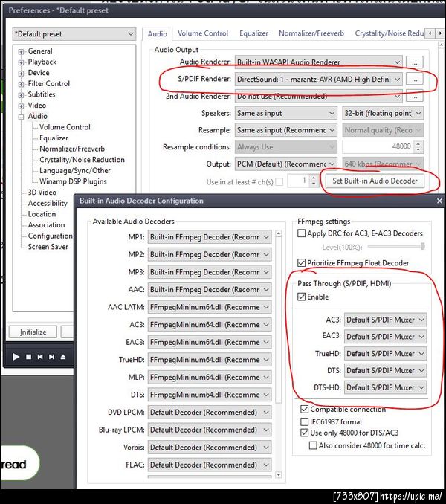Image resolution: width=446 pixels, height=504 pixels.
Task: Toggle Prioritize FFmpeg Float Decoder checkbox
Action: 301,263
